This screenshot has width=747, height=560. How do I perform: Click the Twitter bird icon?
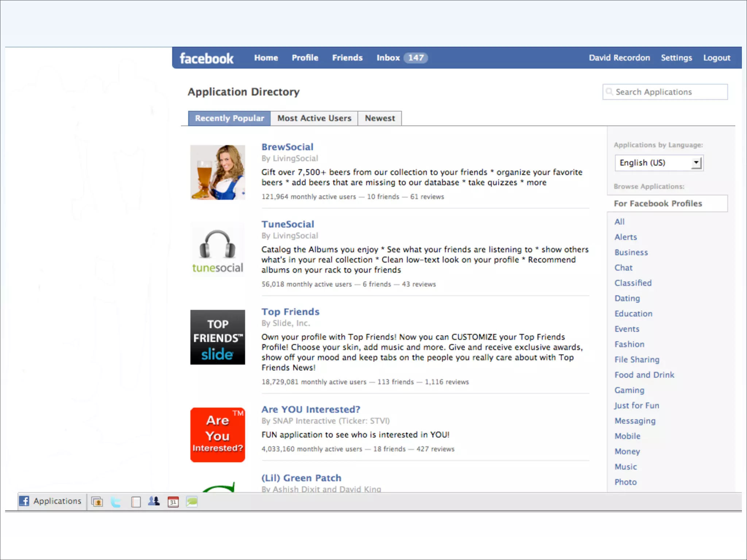pyautogui.click(x=116, y=502)
